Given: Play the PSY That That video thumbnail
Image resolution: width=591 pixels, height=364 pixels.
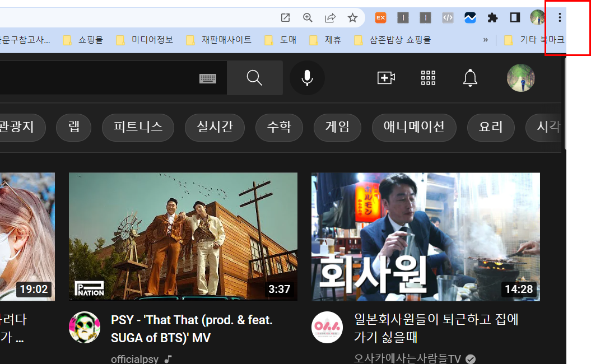Looking at the screenshot, I should (183, 237).
